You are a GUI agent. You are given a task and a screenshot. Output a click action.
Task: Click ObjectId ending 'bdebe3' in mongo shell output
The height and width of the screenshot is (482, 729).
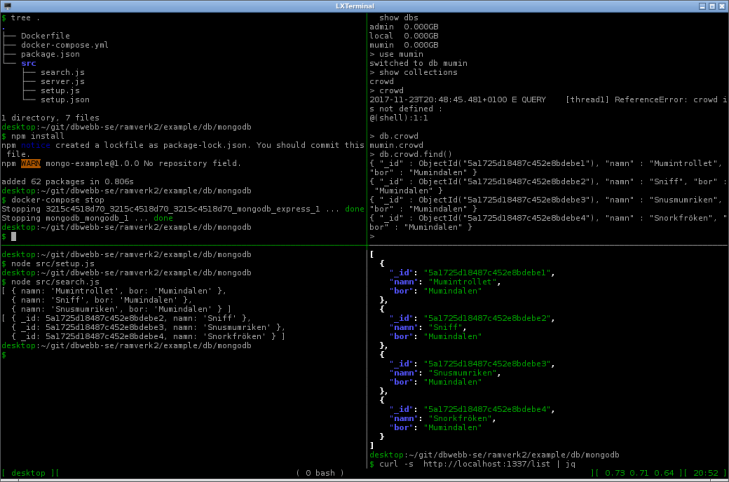click(507, 200)
